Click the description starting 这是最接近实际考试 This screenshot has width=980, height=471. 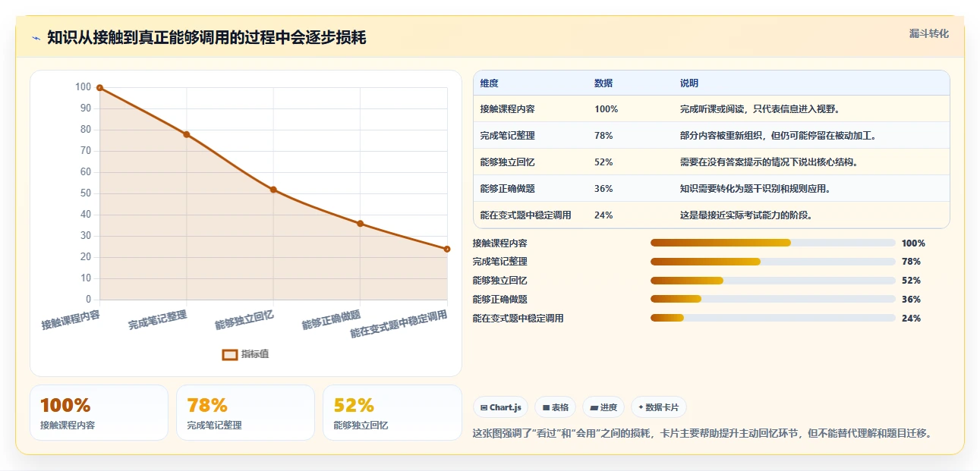coord(746,215)
